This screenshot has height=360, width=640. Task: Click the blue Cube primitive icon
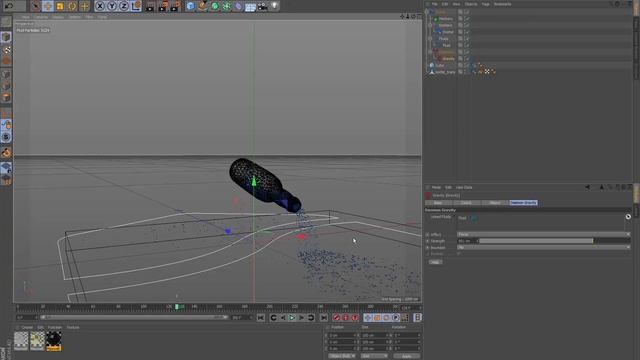click(190, 6)
